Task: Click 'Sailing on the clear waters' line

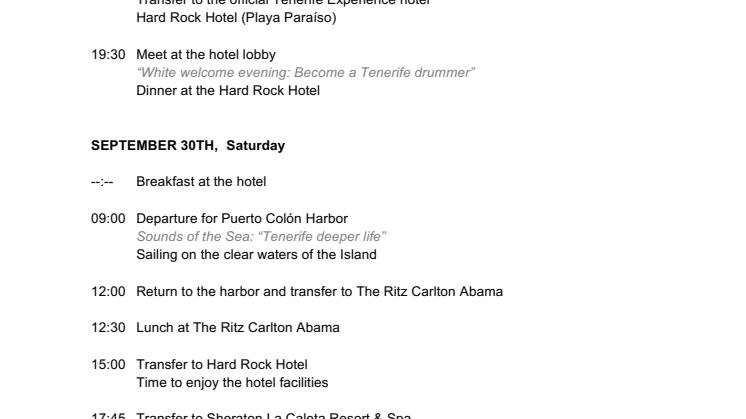Action: coord(256,255)
